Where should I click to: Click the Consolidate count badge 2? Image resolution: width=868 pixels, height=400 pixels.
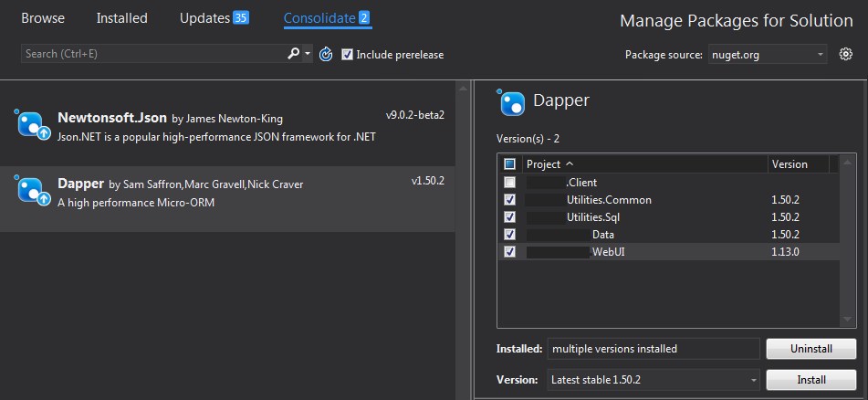tap(363, 17)
